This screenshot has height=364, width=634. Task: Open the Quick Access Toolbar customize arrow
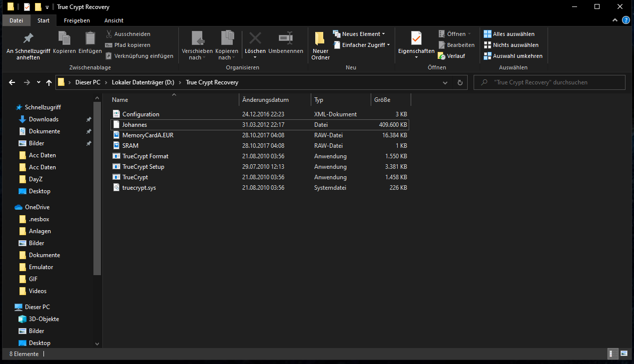coord(47,7)
